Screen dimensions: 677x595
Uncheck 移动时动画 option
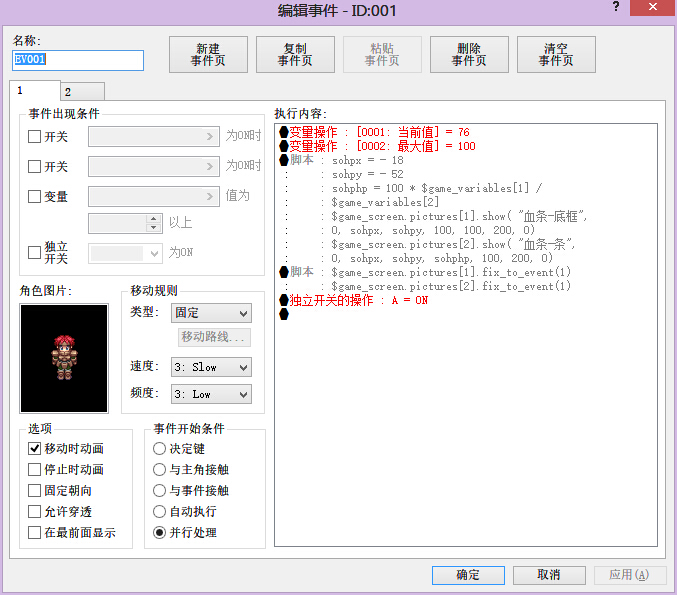tap(34, 449)
